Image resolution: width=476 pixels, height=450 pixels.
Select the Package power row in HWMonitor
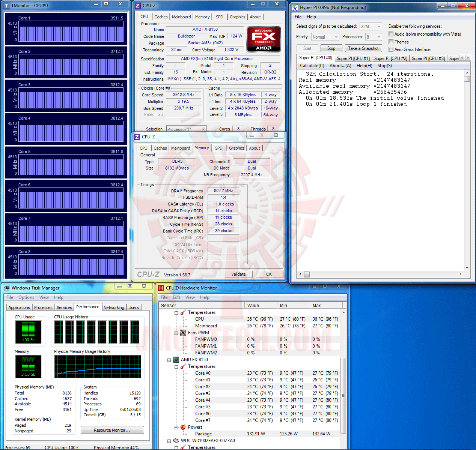[250, 434]
